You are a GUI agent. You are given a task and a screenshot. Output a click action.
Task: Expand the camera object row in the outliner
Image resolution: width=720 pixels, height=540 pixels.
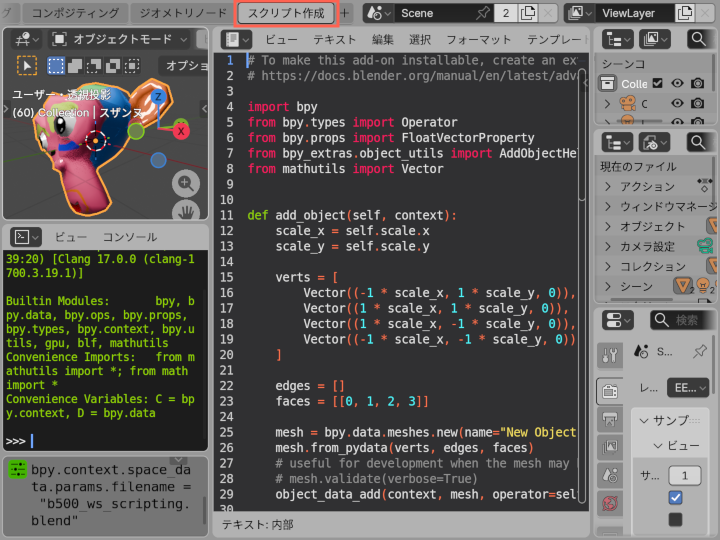608,104
